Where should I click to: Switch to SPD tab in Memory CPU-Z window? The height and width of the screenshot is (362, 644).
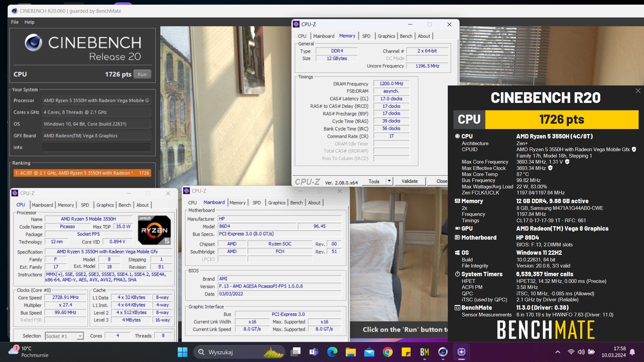click(366, 36)
